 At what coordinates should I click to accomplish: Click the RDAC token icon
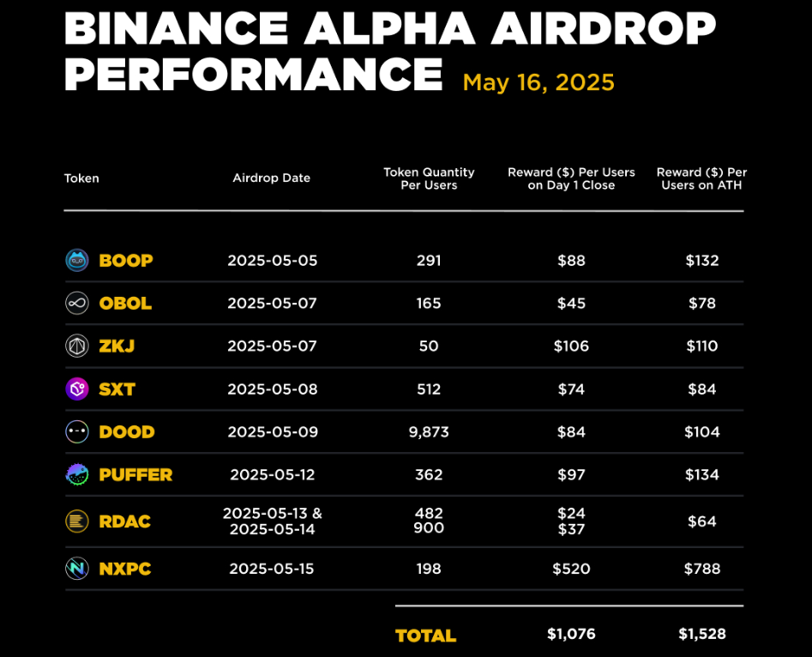(x=77, y=521)
